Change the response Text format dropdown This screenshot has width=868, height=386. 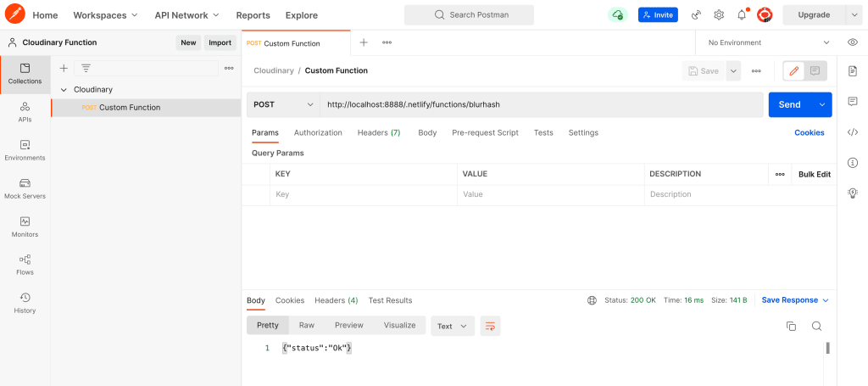[453, 326]
